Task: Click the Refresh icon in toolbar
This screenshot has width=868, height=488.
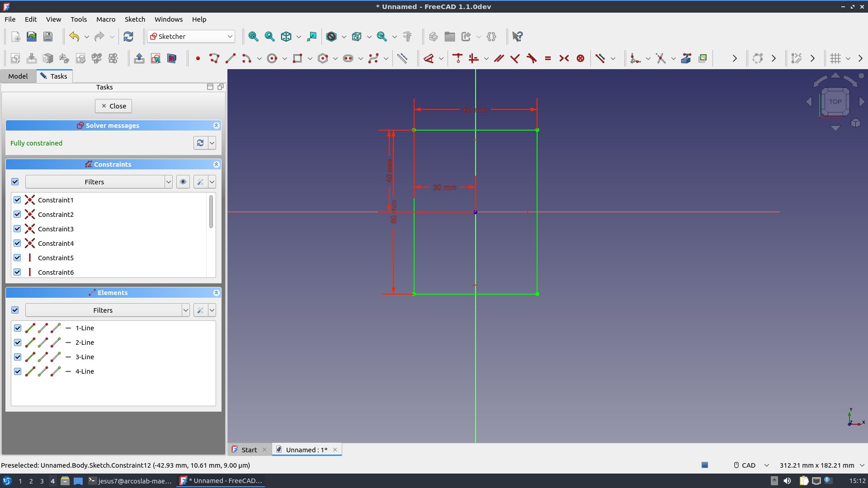Action: point(128,37)
